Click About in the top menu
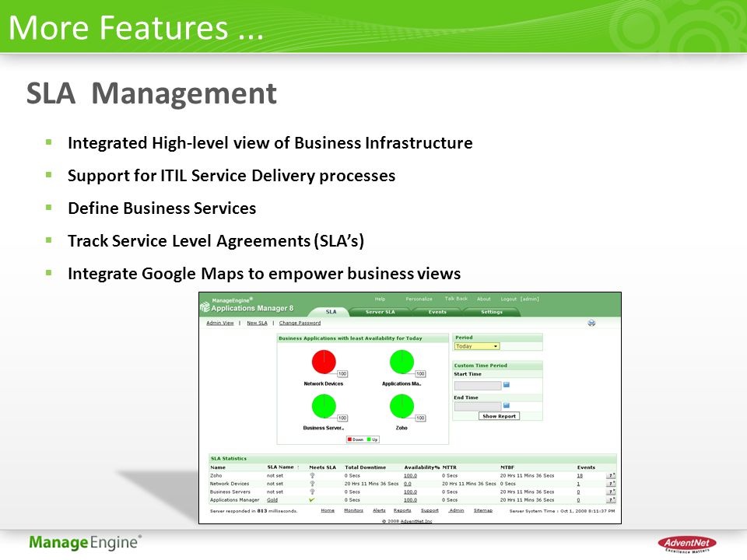The image size is (747, 560). 483,299
